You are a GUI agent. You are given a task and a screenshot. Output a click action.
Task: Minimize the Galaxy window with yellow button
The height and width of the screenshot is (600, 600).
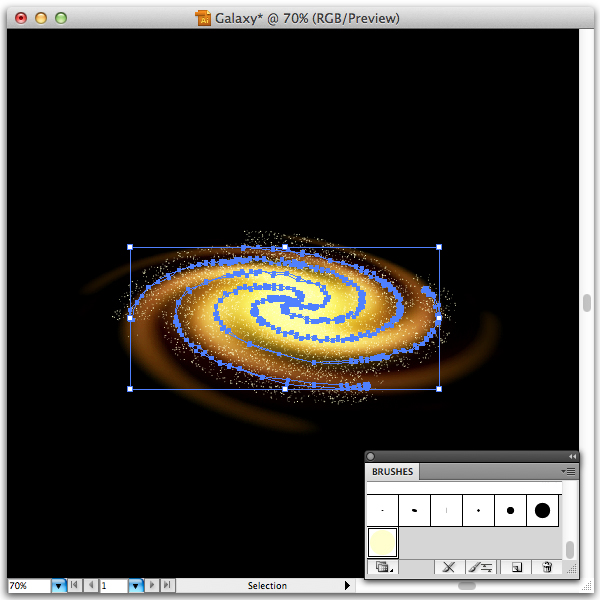tap(41, 18)
